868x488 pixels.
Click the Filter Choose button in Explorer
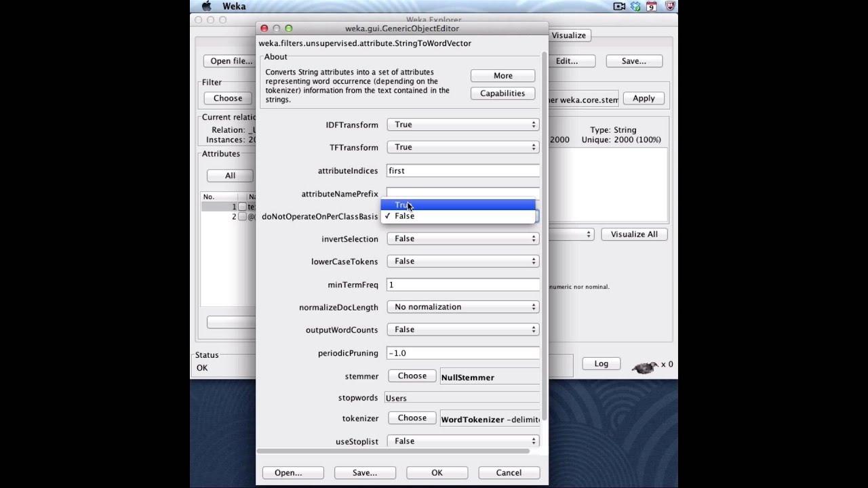228,98
